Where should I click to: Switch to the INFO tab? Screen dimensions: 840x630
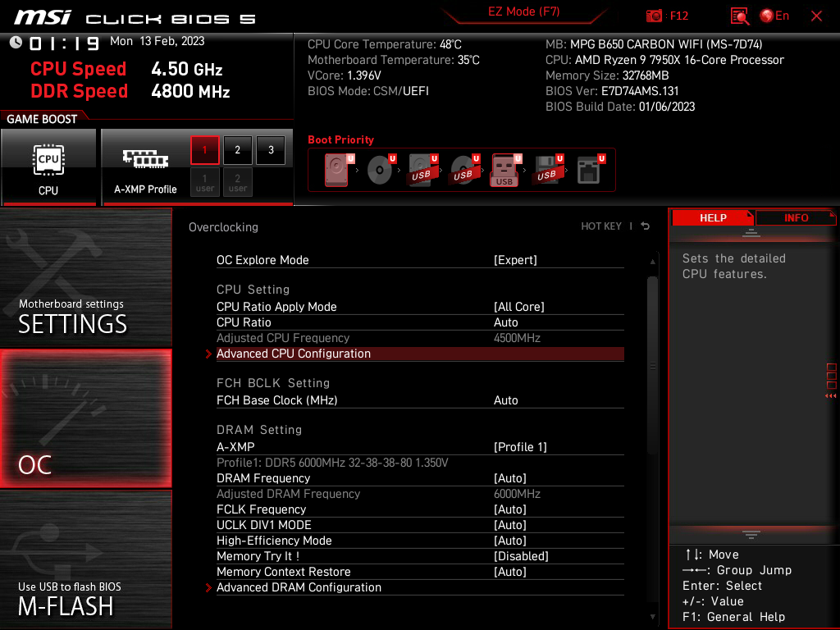[x=796, y=217]
